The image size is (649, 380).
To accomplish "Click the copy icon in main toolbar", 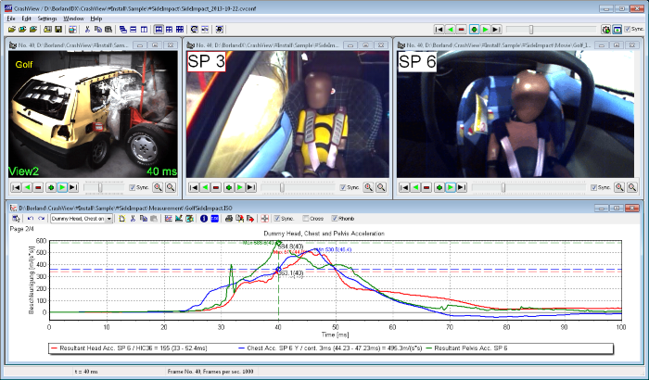I will [98, 29].
